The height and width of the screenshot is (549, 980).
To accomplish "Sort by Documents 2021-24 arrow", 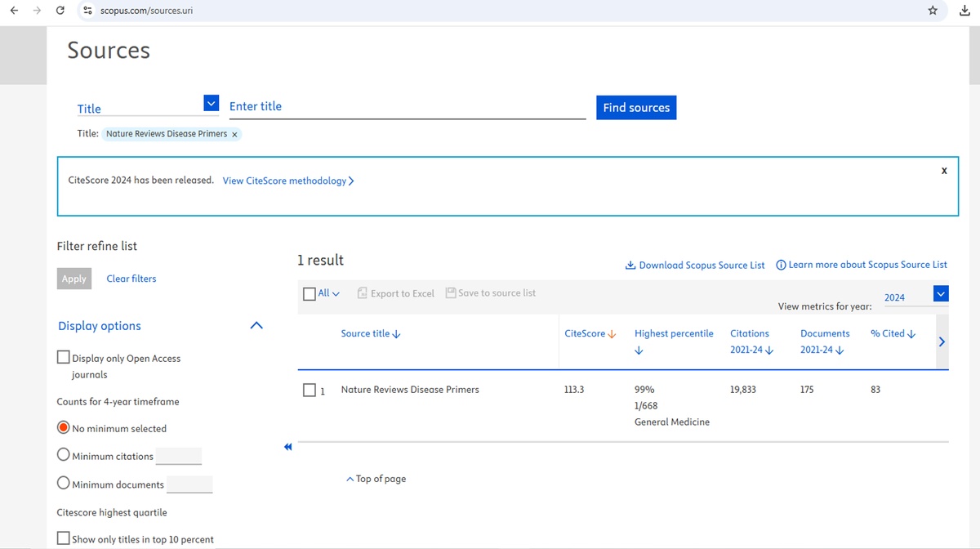I will click(x=840, y=350).
